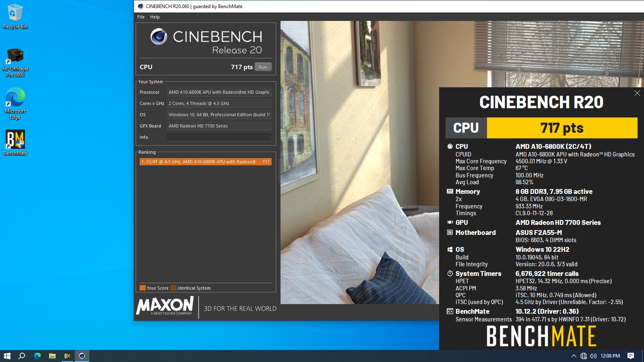Click the panel splitter handle beside Ranking
This screenshot has width=644, height=362.
[x=279, y=171]
